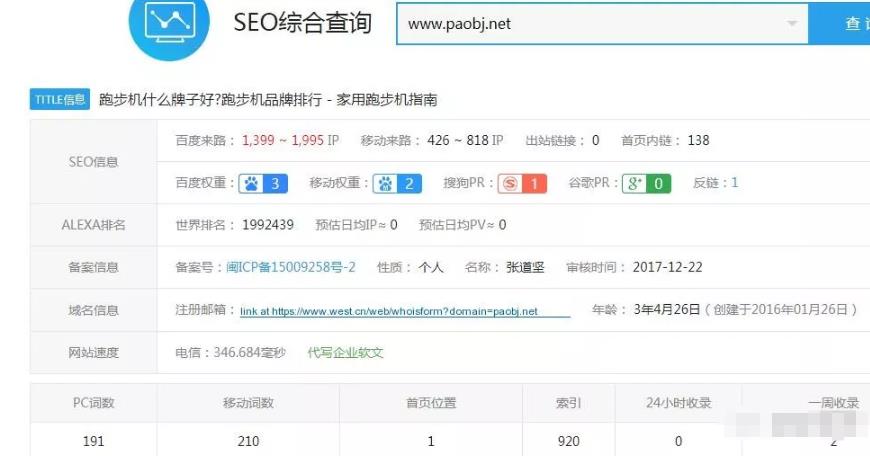
Task: Click the 反链 value 1 link
Action: pos(735,183)
